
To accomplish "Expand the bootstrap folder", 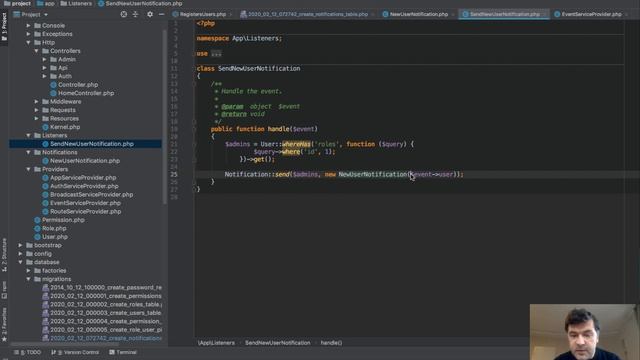I will pyautogui.click(x=20, y=245).
